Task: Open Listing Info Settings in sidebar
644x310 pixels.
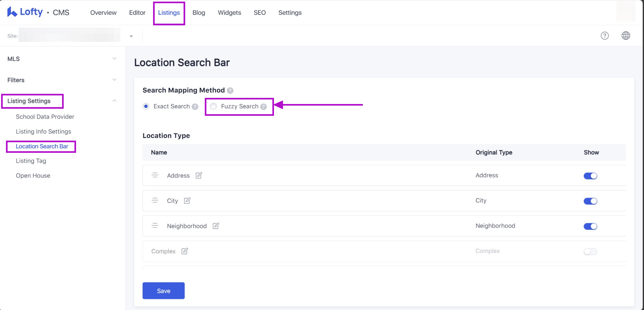Action: tap(43, 132)
